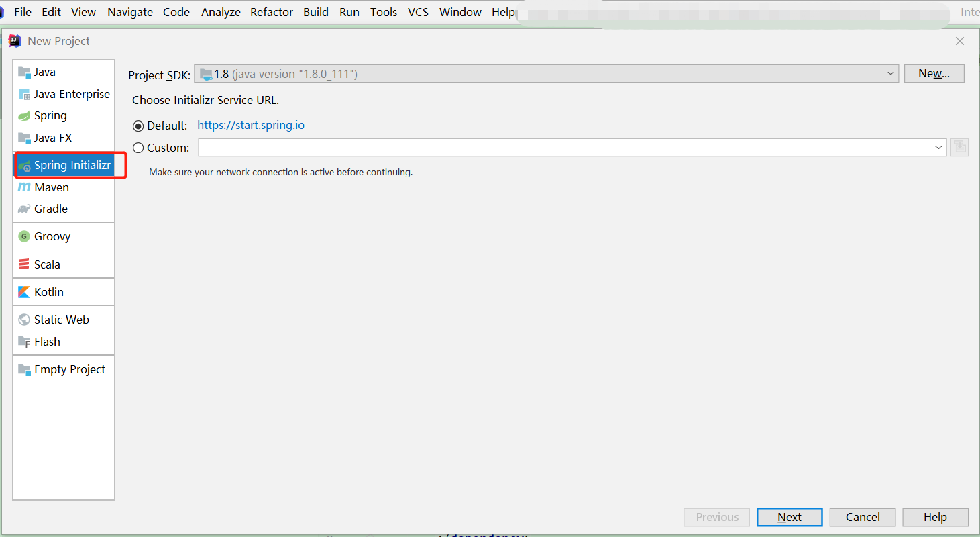This screenshot has height=537, width=980.
Task: Select the Java text in the project type list
Action: pos(45,72)
